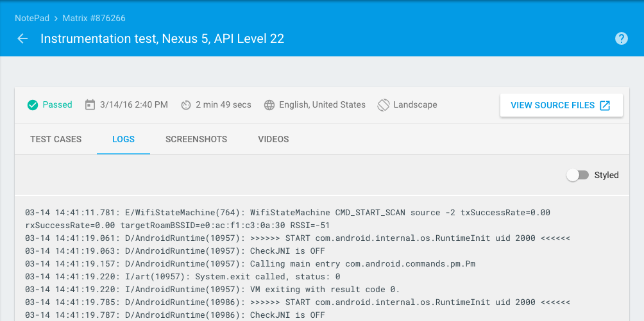Click the breadcrumb chevron separator after NotePad

(57, 18)
